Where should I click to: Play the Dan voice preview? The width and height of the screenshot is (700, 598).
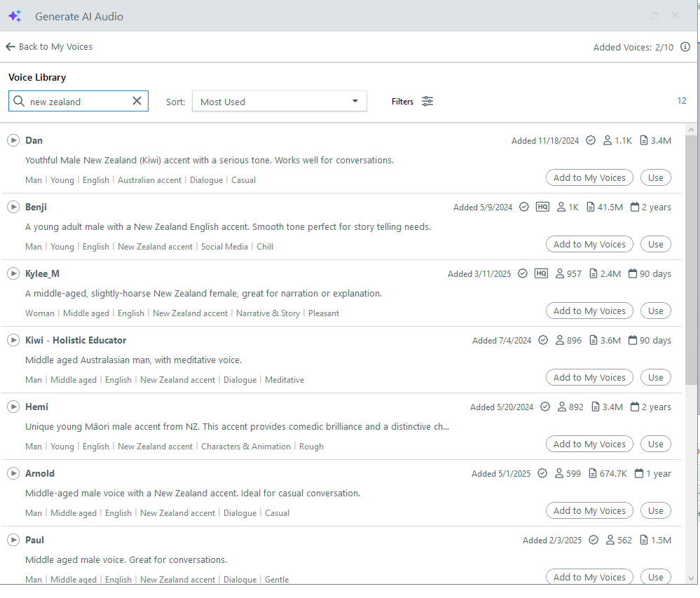tap(13, 140)
